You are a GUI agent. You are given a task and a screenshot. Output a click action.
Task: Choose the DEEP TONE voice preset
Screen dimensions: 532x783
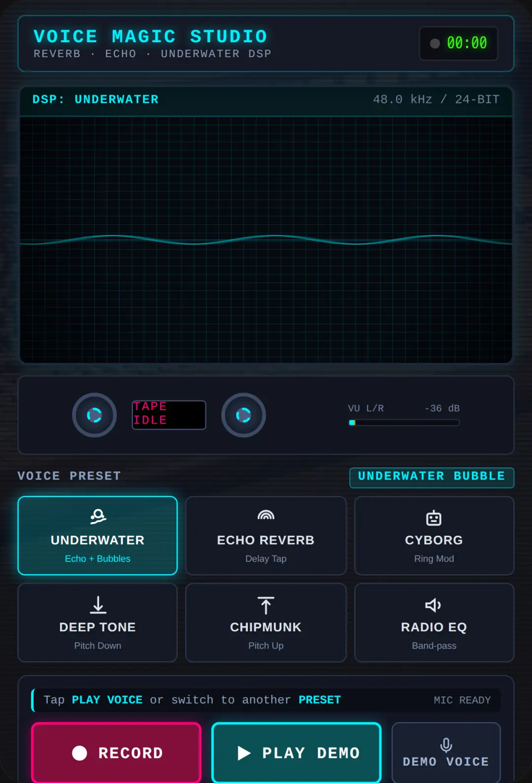pos(98,622)
